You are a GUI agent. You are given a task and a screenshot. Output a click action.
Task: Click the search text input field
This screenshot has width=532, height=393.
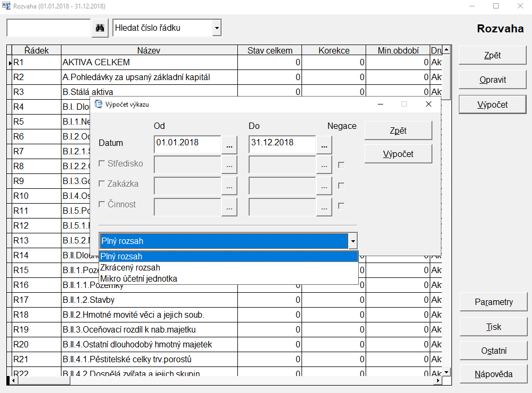click(49, 28)
